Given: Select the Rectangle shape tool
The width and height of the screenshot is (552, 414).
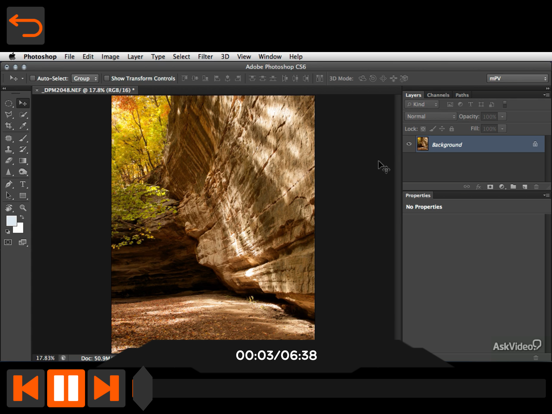Looking at the screenshot, I should (23, 196).
